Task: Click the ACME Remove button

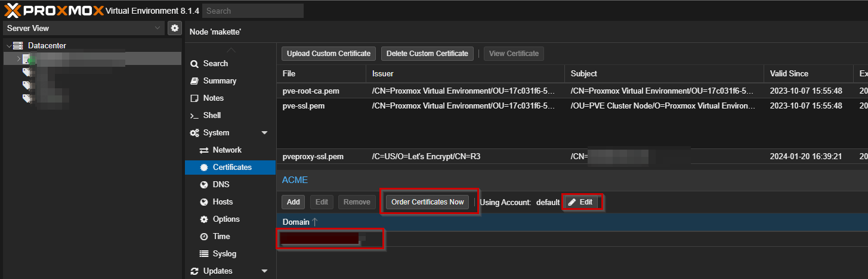Action: 357,202
